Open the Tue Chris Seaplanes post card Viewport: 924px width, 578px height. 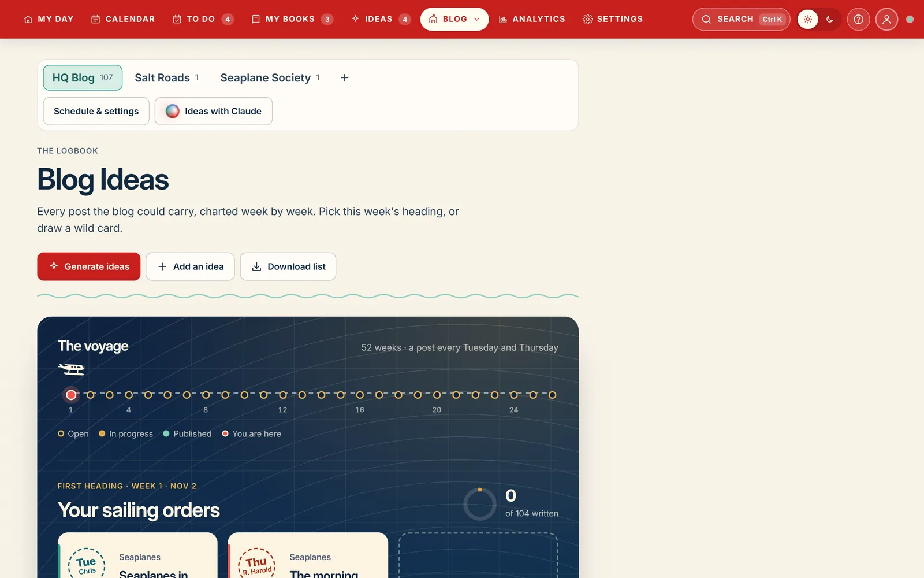point(137,555)
